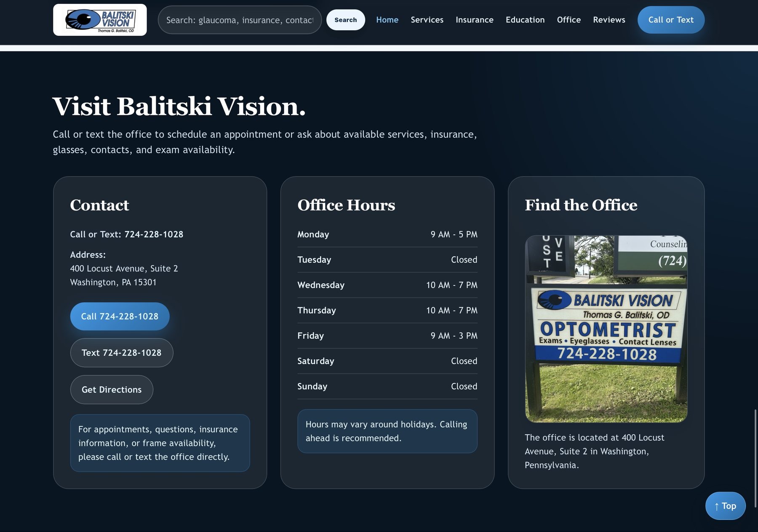Click the page scrollbar thumb

pos(755,458)
